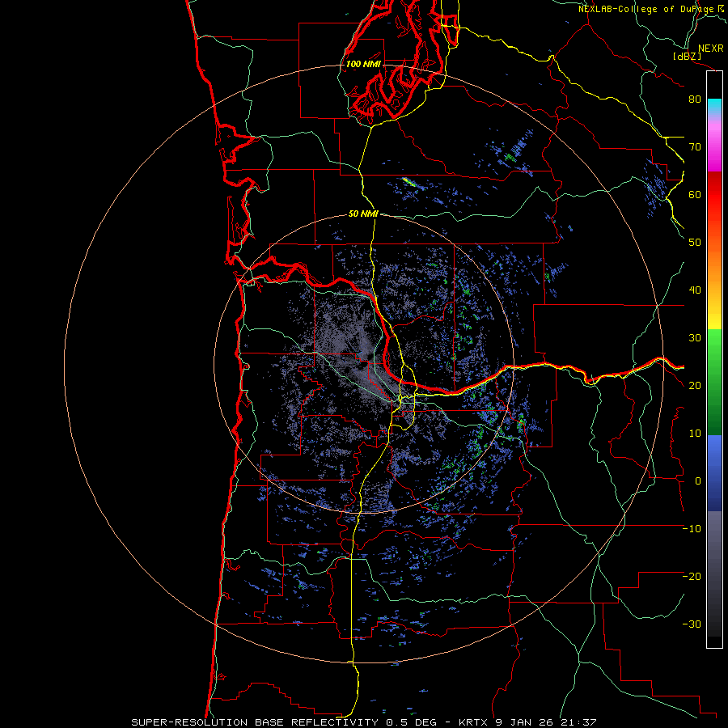Image resolution: width=728 pixels, height=728 pixels.
Task: Click the yellow echo north of 50 NMI ring
Action: pyautogui.click(x=409, y=182)
